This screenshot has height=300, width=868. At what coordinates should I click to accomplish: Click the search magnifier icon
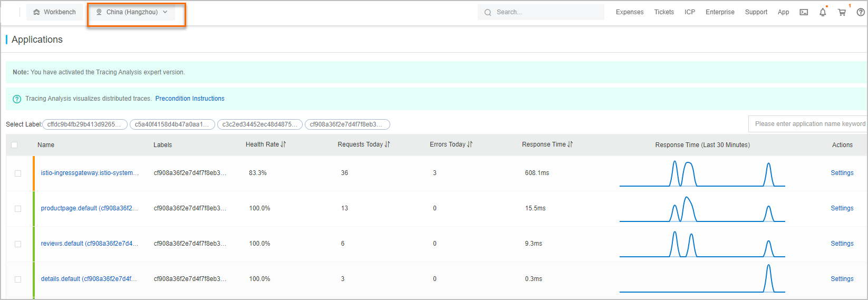coord(488,12)
